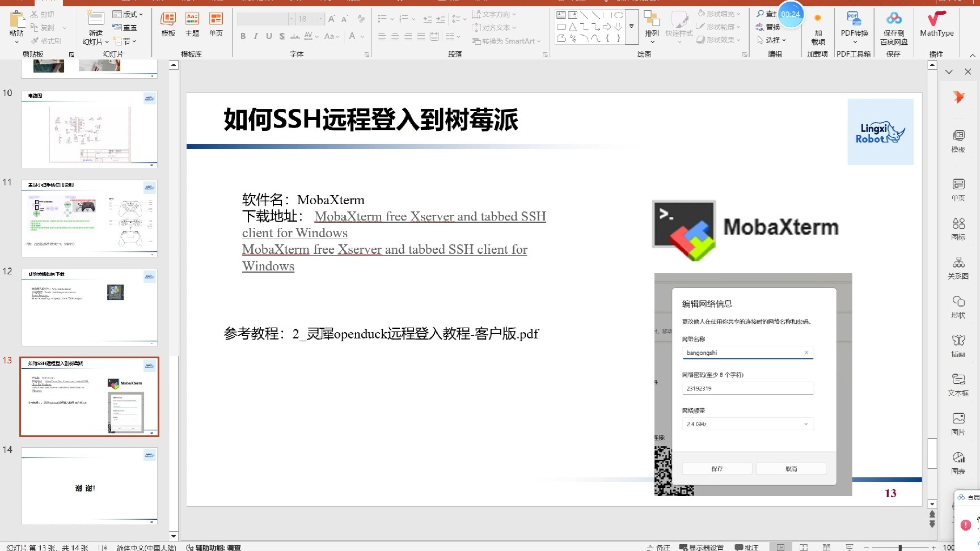The image size is (980, 551).
Task: Open the font size dropdown showing 18
Action: click(x=321, y=19)
